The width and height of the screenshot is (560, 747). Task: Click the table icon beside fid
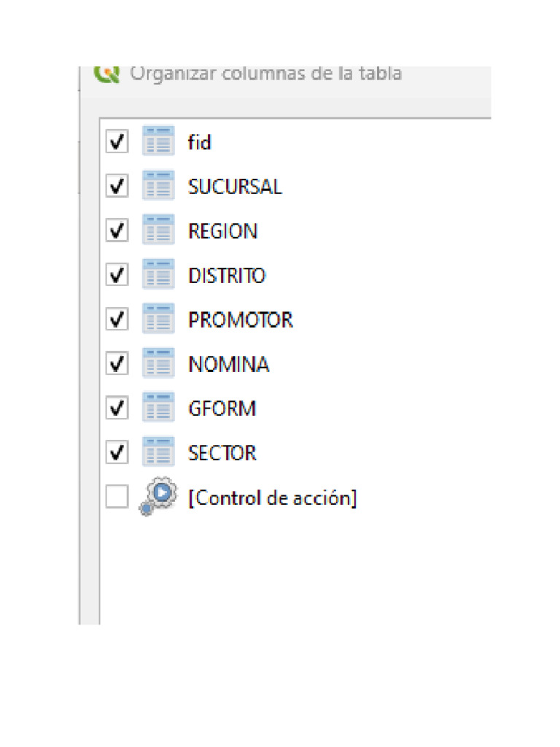158,142
